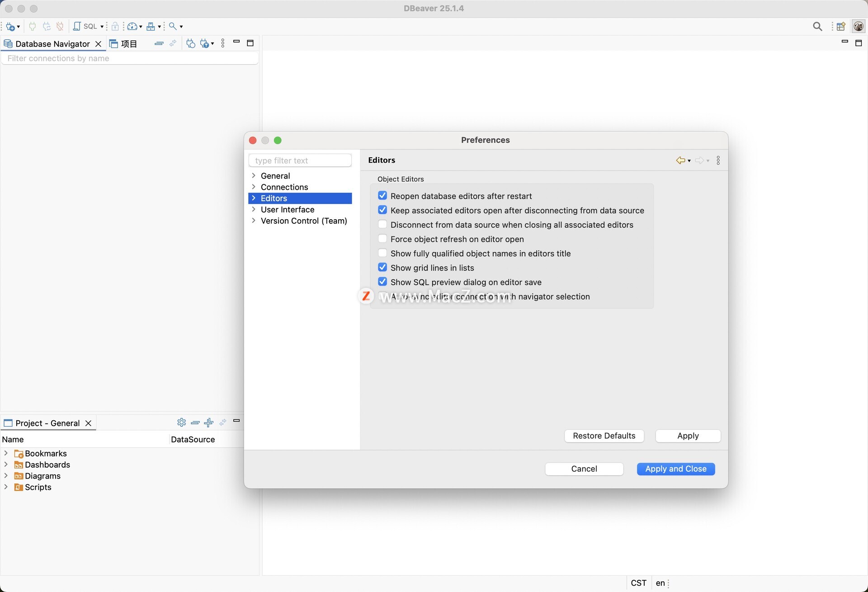Open the toolbar search dropdown arrow
Image resolution: width=868 pixels, height=592 pixels.
181,27
